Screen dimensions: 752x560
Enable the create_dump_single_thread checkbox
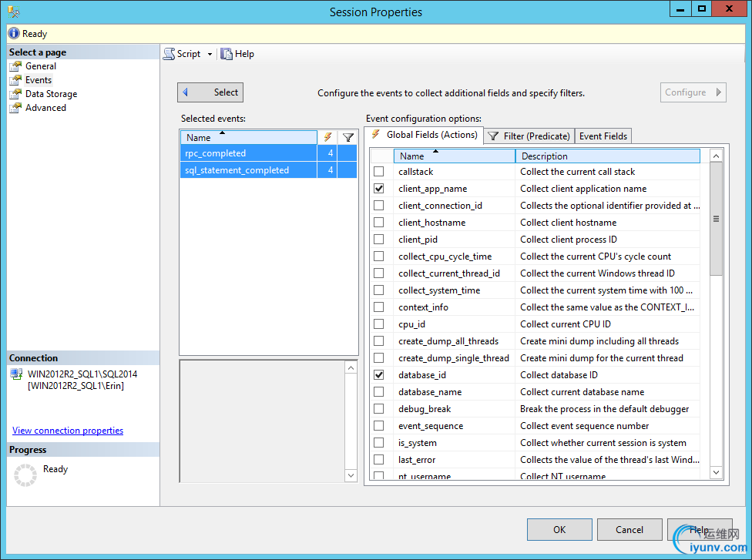point(379,357)
